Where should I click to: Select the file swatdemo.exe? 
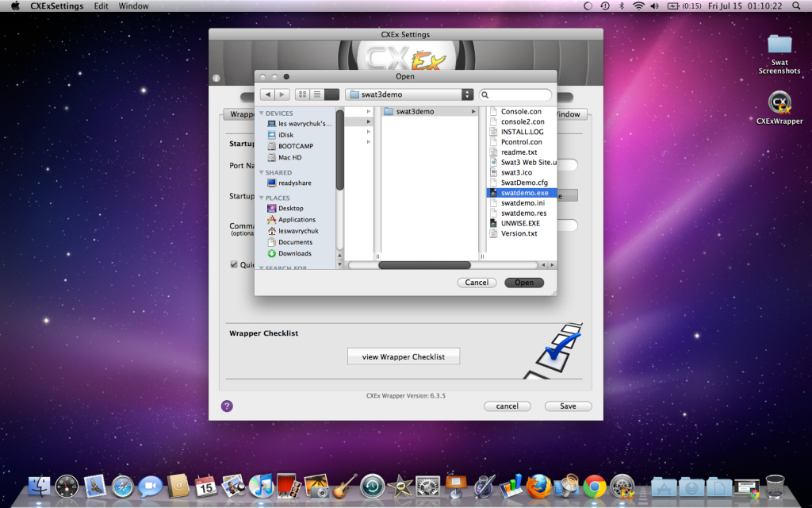point(522,193)
